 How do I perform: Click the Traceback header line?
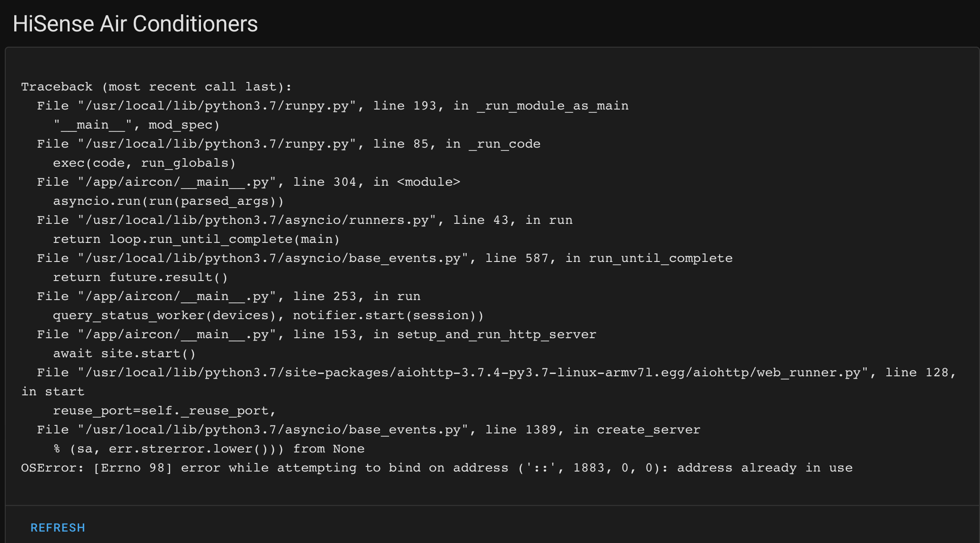(156, 87)
